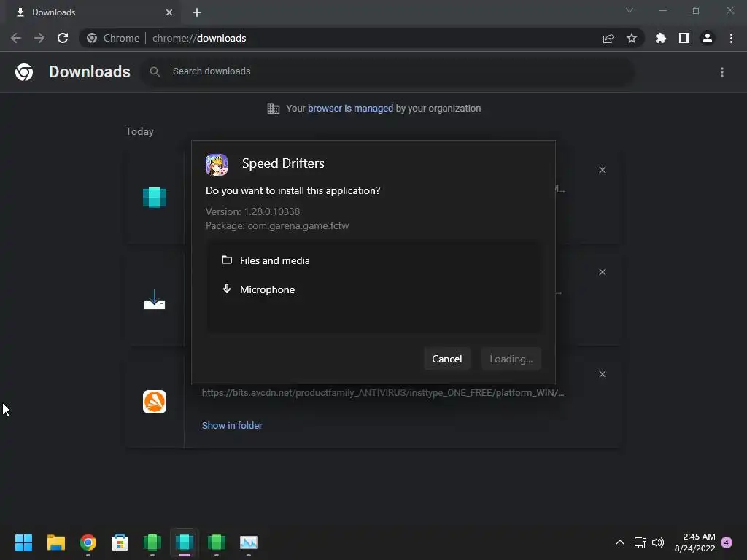The height and width of the screenshot is (560, 747).
Task: Reload the current page
Action: coord(63,38)
